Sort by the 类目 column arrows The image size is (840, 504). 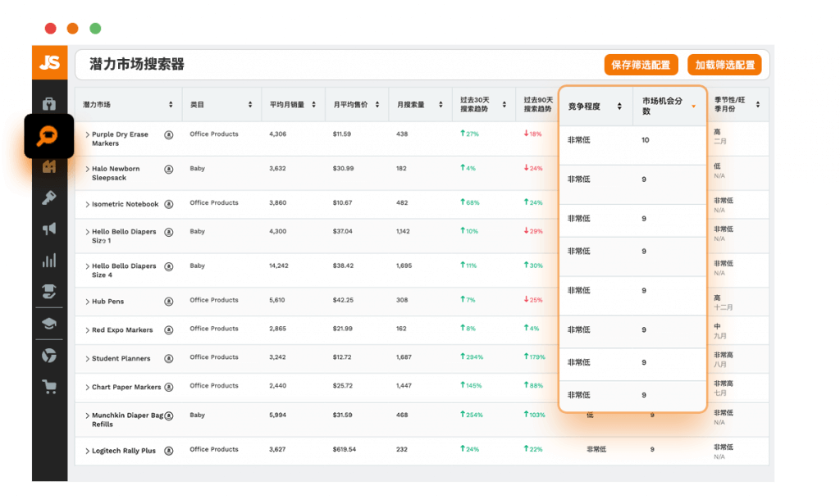[250, 104]
